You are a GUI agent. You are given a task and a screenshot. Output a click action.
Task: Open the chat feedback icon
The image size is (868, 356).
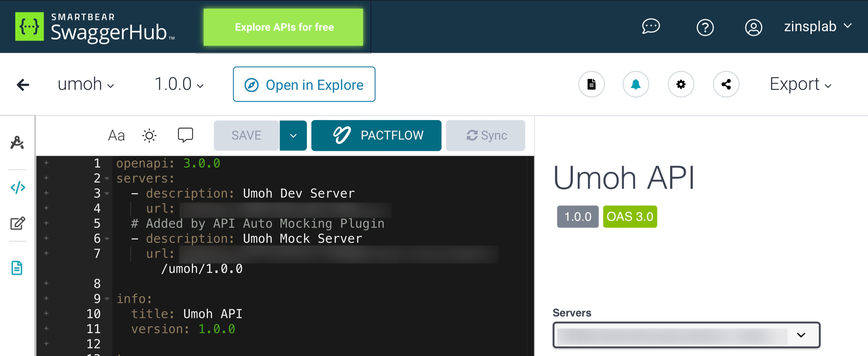pyautogui.click(x=651, y=27)
